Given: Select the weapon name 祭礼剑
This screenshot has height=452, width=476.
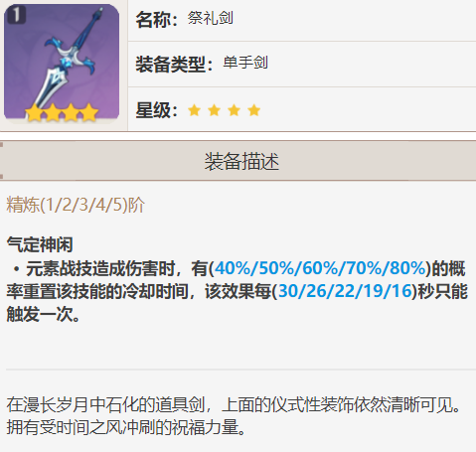Looking at the screenshot, I should [211, 18].
